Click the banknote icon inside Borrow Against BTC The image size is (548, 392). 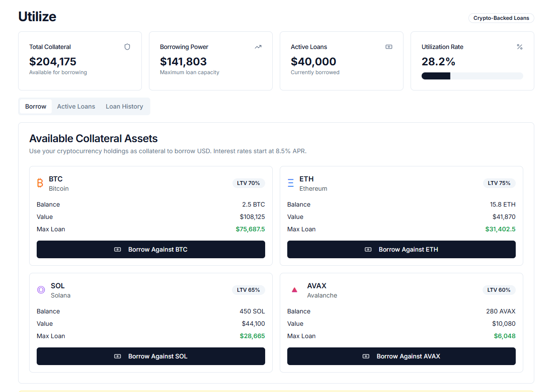(118, 249)
